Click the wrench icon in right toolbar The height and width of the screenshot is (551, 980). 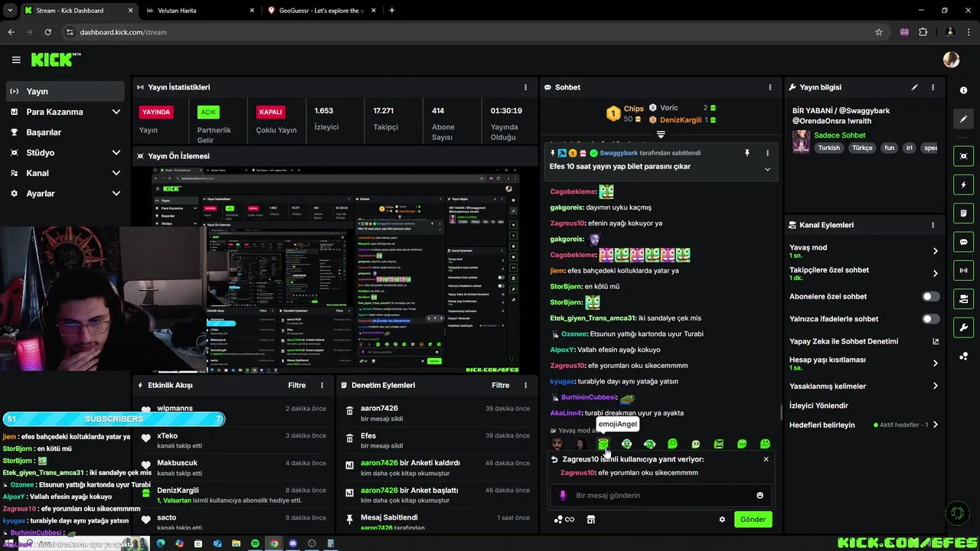click(963, 328)
